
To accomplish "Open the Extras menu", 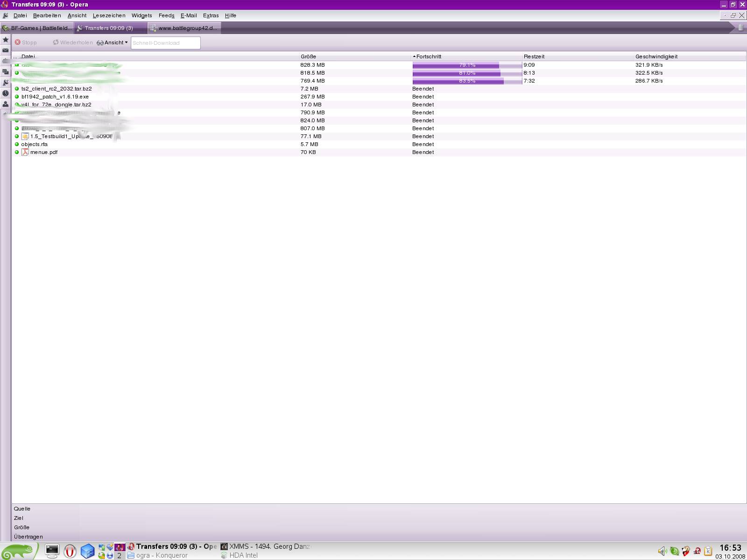I will point(211,15).
